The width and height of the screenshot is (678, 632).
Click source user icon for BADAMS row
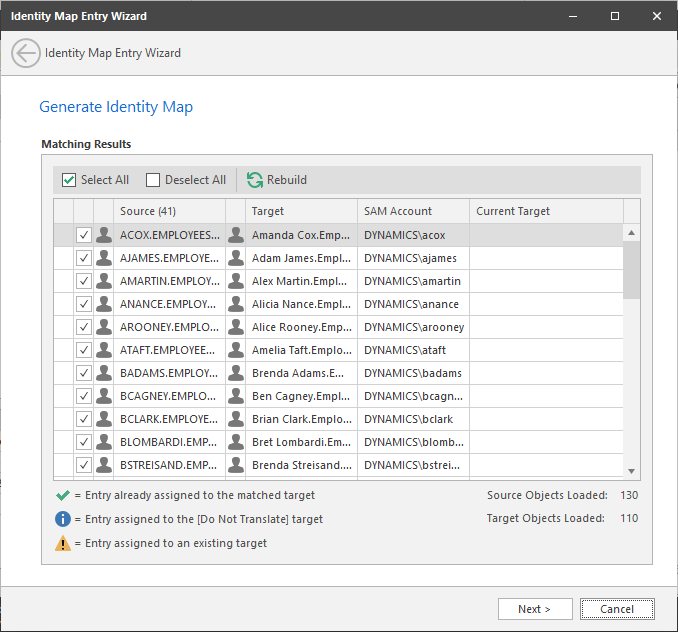[x=103, y=373]
